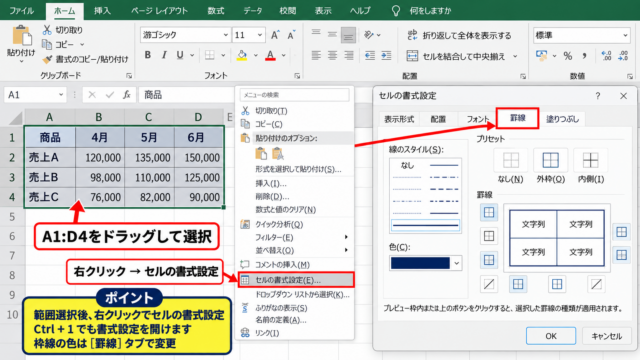Open the font color dropdown arrow
The height and width of the screenshot is (360, 640).
[x=284, y=55]
